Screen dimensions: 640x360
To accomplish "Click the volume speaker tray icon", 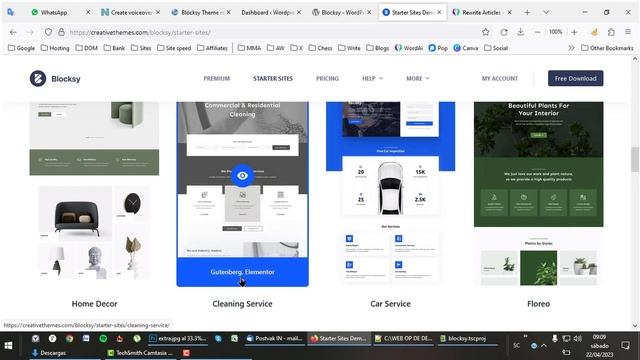I will click(577, 338).
